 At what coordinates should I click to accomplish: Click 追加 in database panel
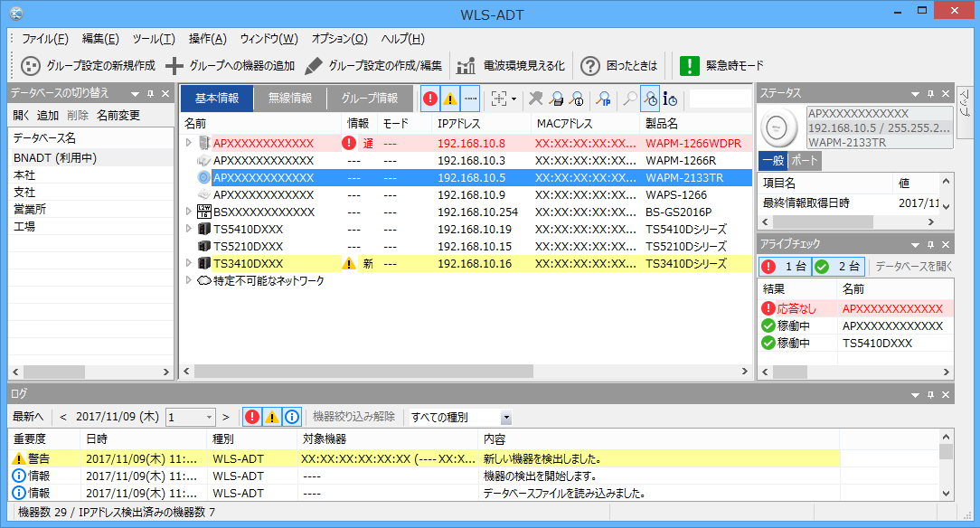(x=48, y=116)
